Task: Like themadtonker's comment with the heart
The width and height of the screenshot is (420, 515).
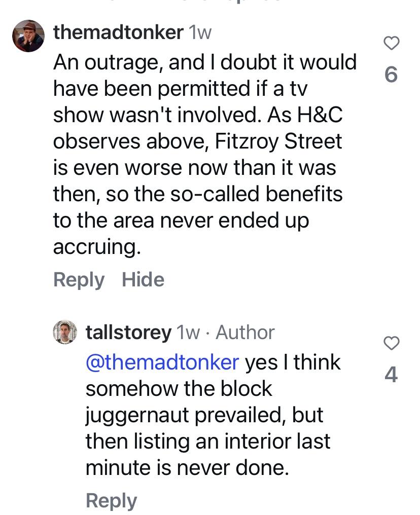Action: [x=391, y=44]
